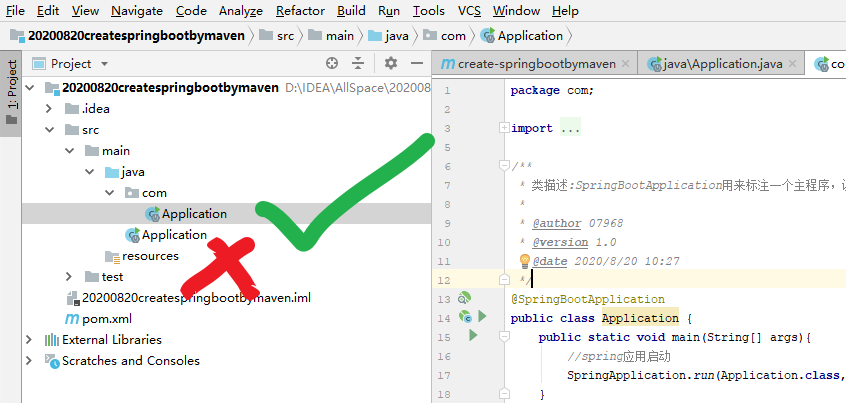846x403 pixels.
Task: Open the Project panel settings gear
Action: tap(391, 64)
